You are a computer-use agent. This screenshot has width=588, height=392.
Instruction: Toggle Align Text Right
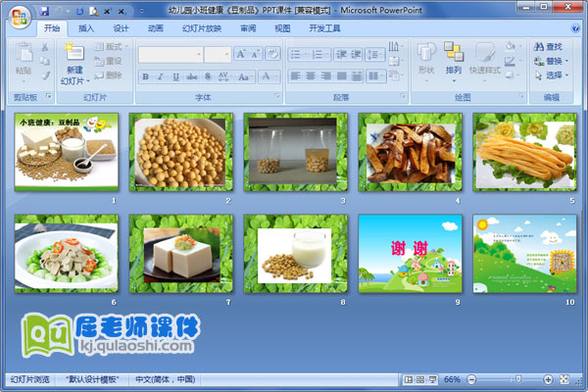326,76
